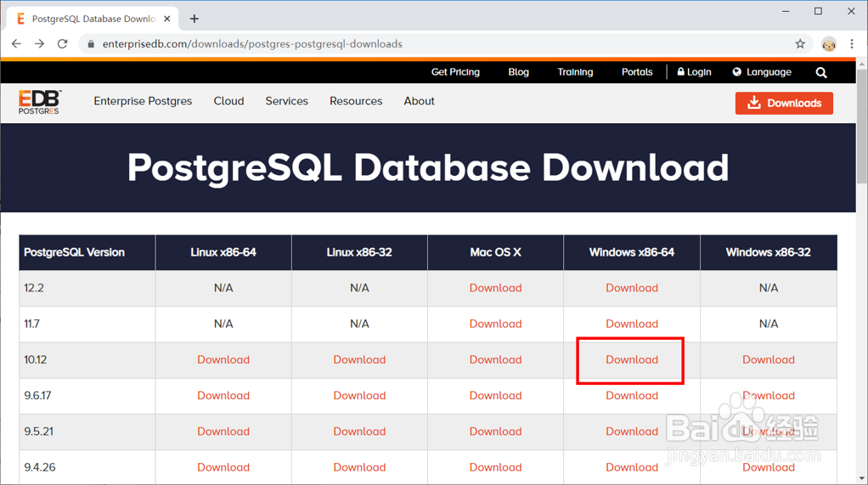The height and width of the screenshot is (485, 868).
Task: Close the PostgreSQL Database Download tab
Action: (x=167, y=19)
